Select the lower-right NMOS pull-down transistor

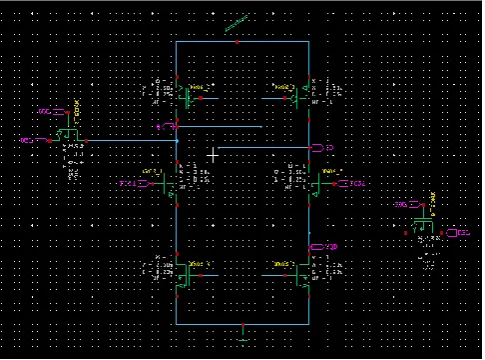click(299, 275)
